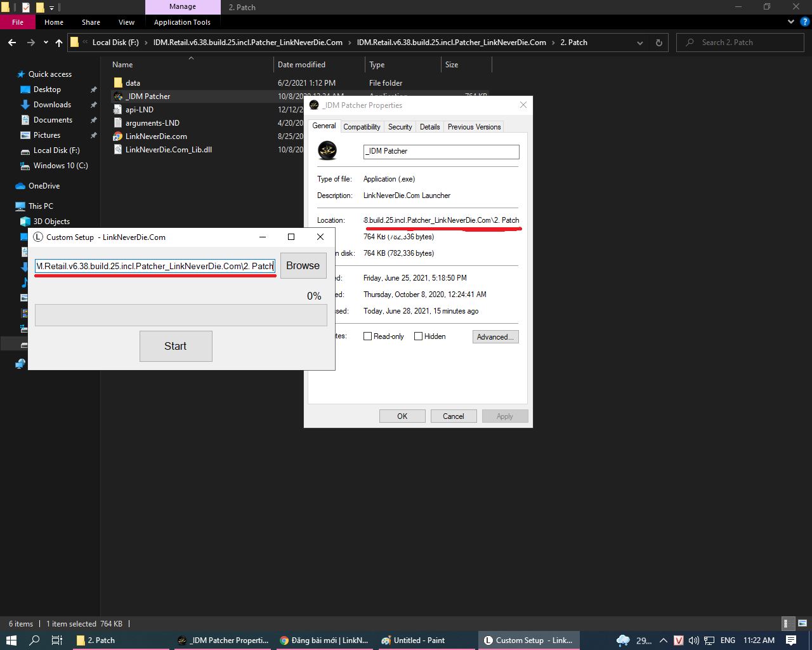
Task: Click the Browse button
Action: 303,266
